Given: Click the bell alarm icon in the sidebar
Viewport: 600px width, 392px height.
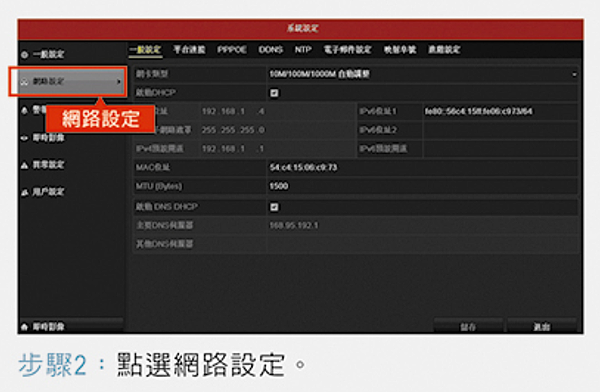Looking at the screenshot, I should point(25,111).
